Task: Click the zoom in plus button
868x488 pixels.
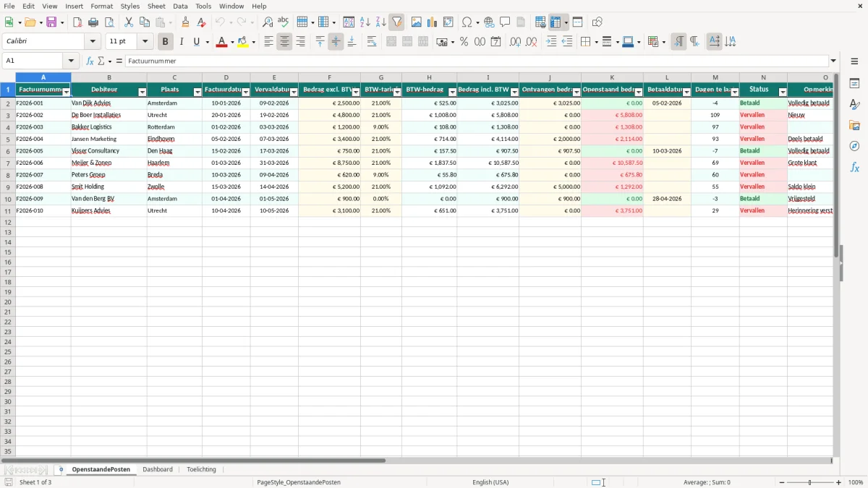Action: [839, 482]
